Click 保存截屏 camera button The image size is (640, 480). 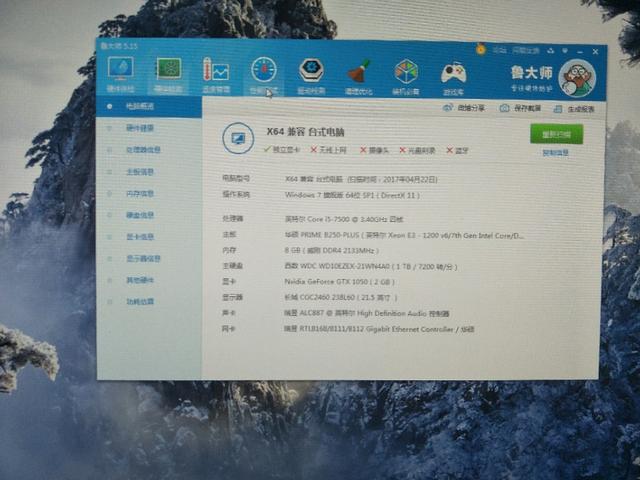coord(520,108)
